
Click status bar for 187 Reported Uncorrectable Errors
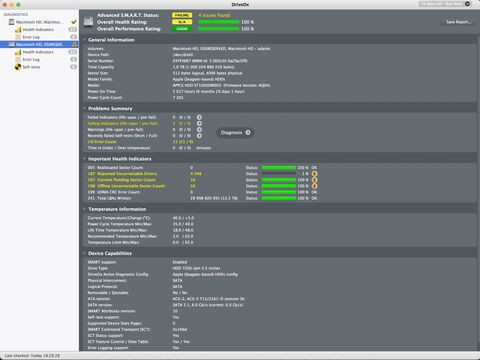(279, 174)
